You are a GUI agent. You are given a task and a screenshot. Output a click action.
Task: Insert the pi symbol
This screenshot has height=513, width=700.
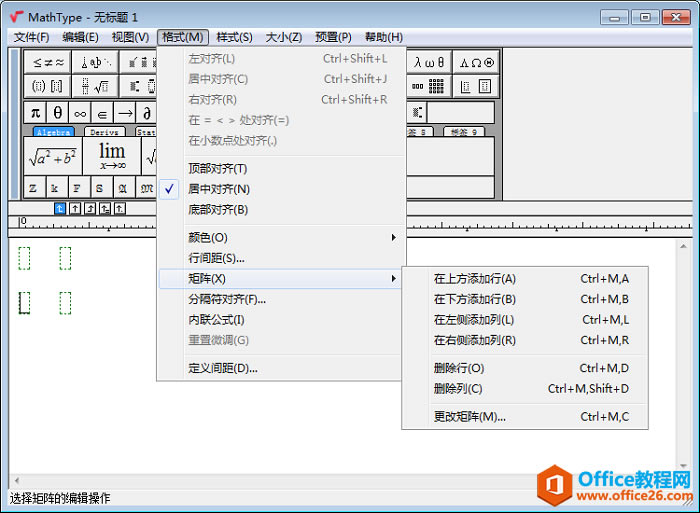pyautogui.click(x=35, y=113)
